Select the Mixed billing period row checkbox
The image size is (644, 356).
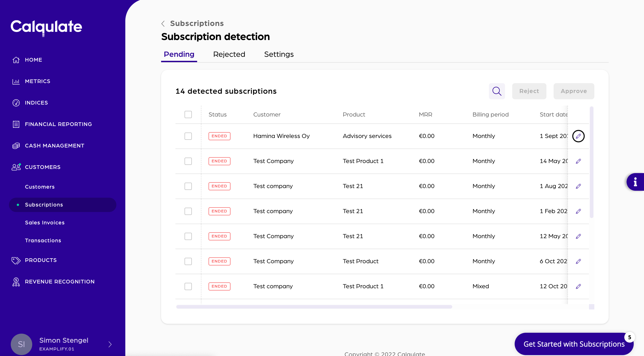(188, 286)
